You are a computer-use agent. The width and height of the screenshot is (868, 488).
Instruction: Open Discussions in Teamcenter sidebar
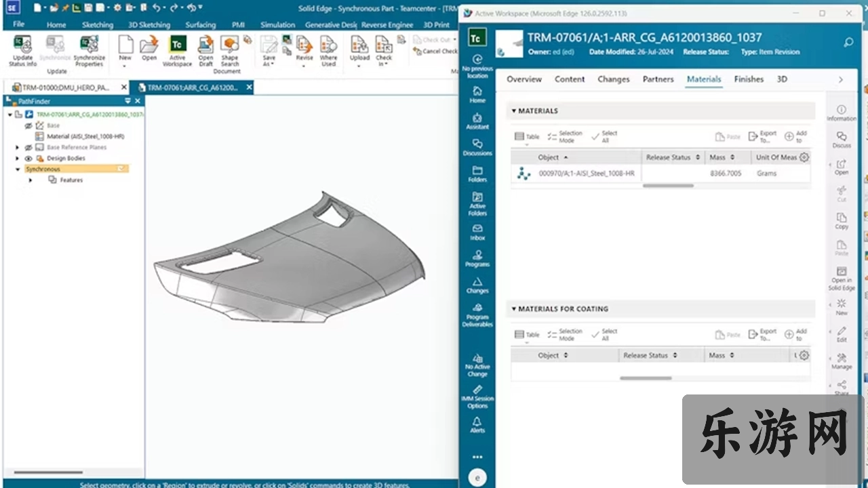pos(477,147)
